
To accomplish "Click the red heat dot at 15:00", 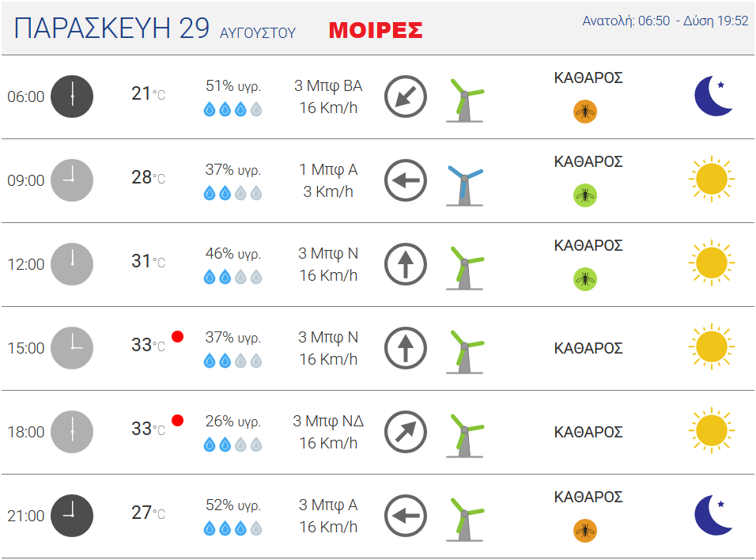I will [177, 337].
